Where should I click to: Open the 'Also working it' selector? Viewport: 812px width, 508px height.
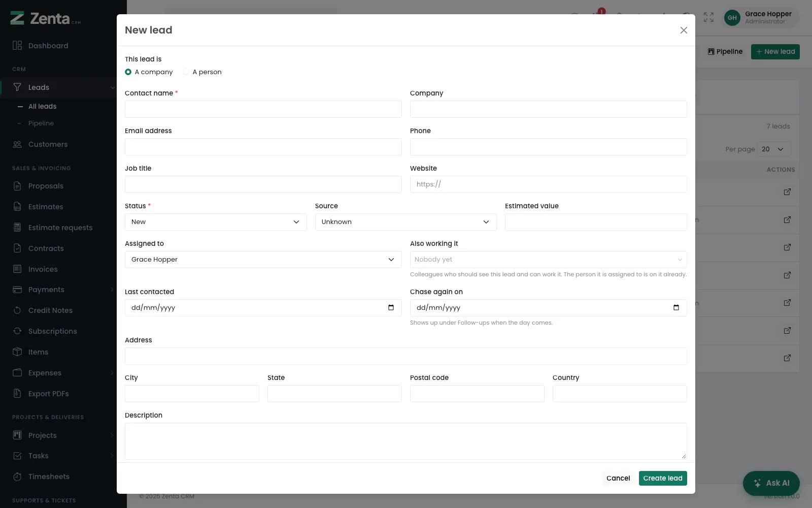coord(548,260)
